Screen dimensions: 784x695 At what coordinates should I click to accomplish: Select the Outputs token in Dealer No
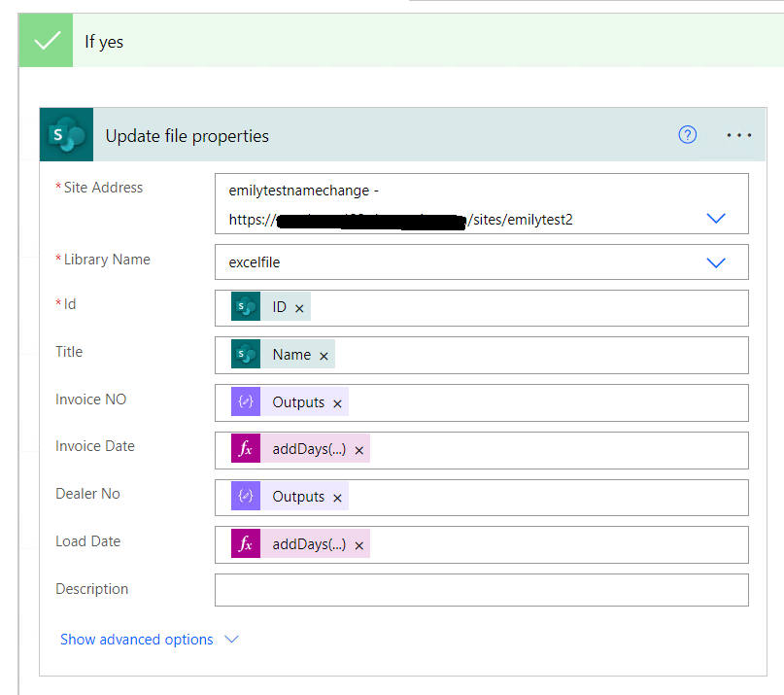point(300,496)
